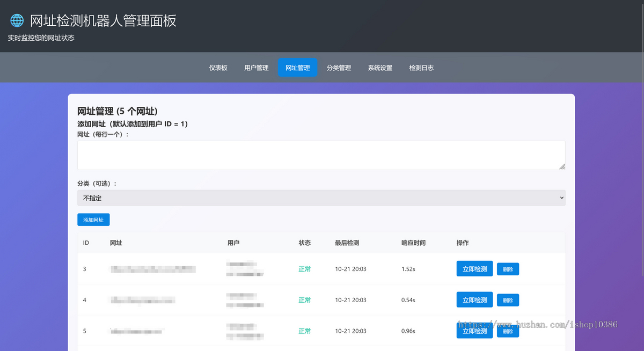The image size is (644, 351).
Task: Click the 10-21 20:03 timestamp in row 3
Action: click(350, 269)
